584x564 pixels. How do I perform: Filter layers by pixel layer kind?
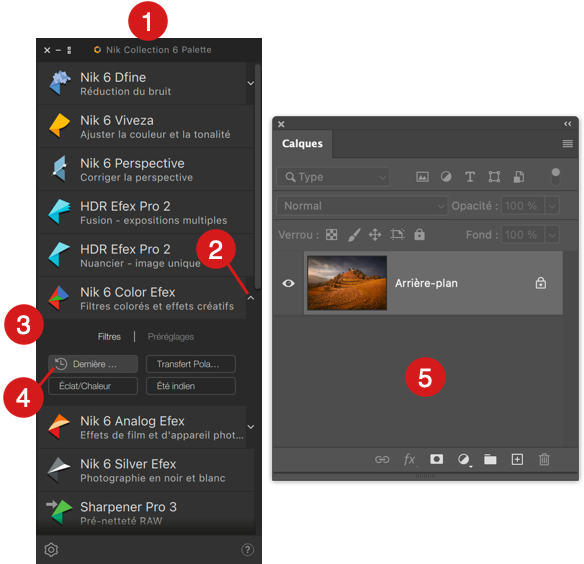coord(422,177)
